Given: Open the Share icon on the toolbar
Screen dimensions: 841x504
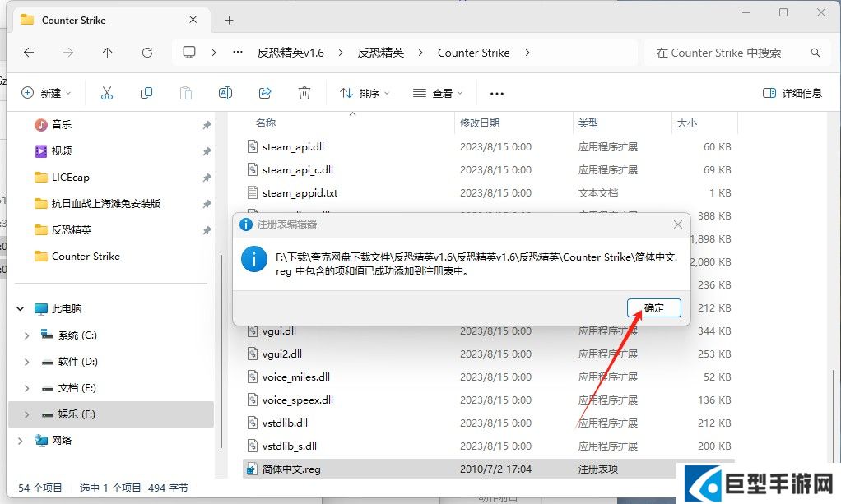Looking at the screenshot, I should coord(264,92).
